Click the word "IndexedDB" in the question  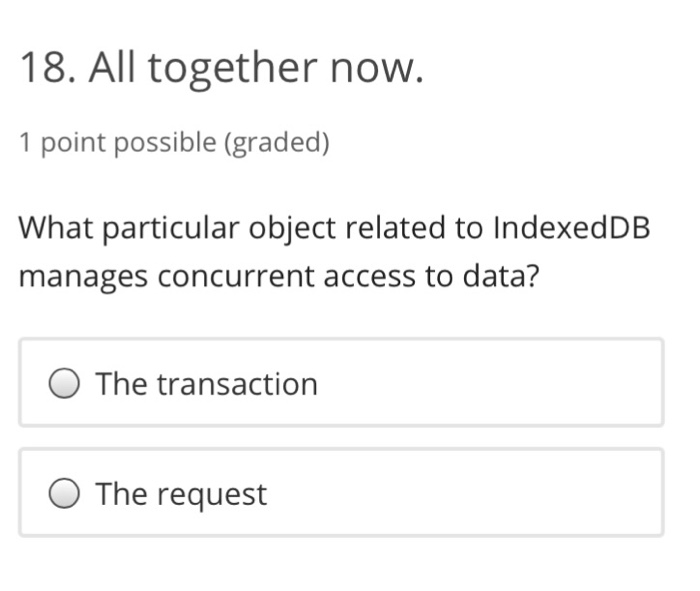[571, 228]
